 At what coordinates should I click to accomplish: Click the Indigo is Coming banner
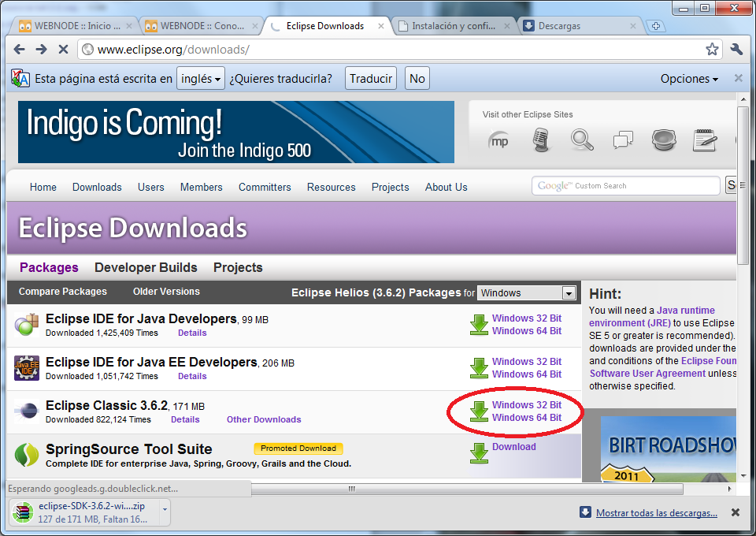click(x=235, y=132)
